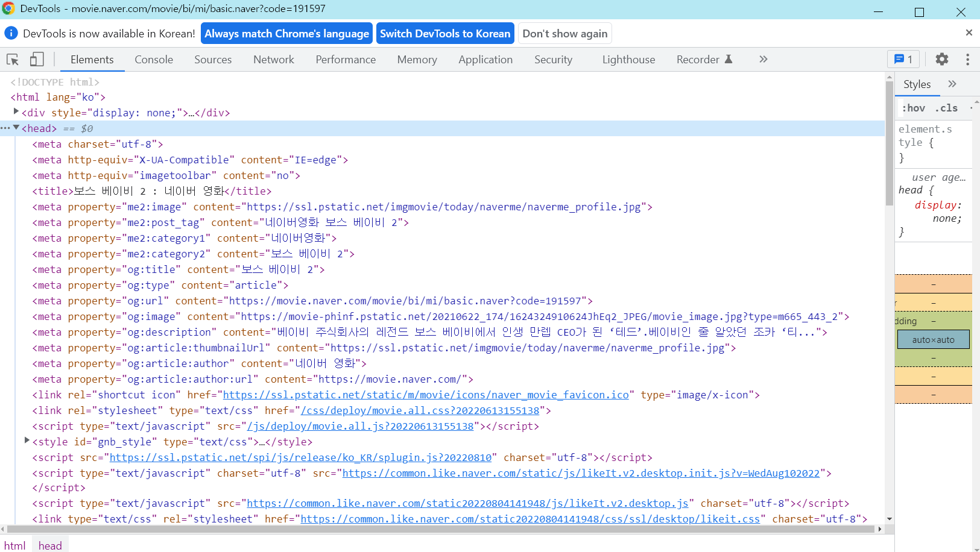Show more DevTools tabs with the chevrons
This screenshot has width=980, height=552.
click(763, 59)
